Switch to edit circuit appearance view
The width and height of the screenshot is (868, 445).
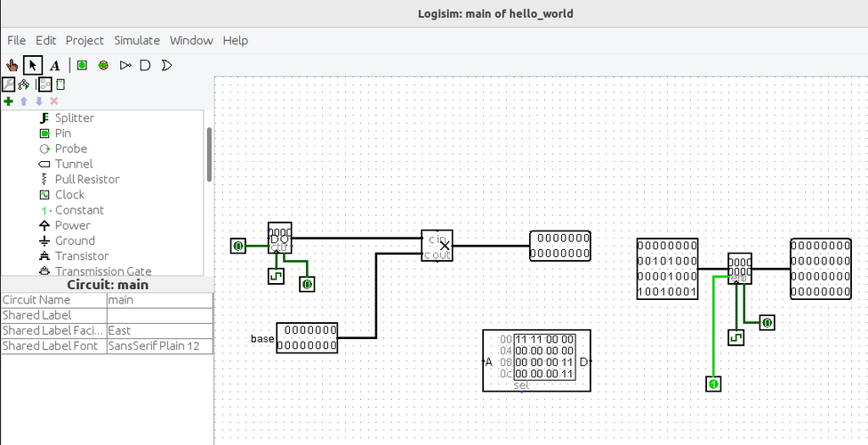tap(60, 85)
